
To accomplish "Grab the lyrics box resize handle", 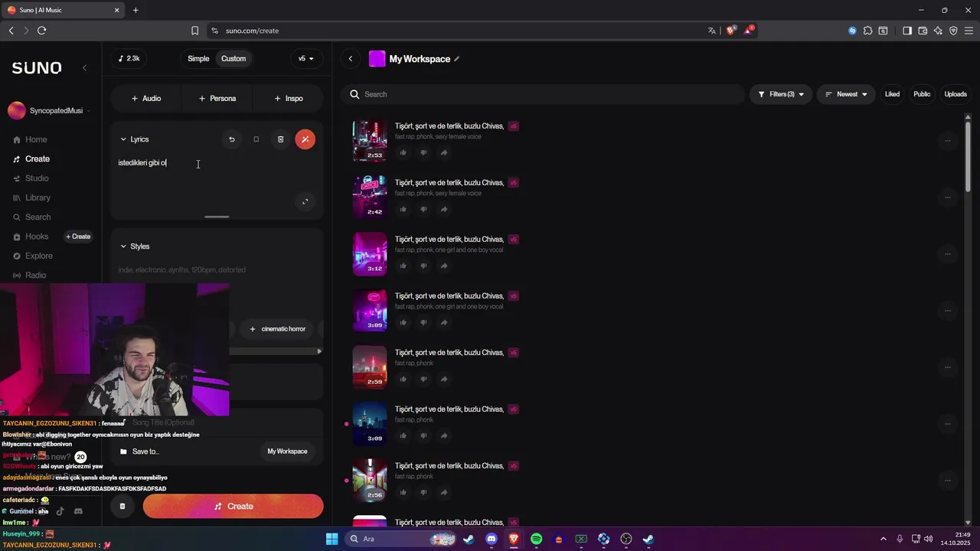I will click(x=217, y=217).
